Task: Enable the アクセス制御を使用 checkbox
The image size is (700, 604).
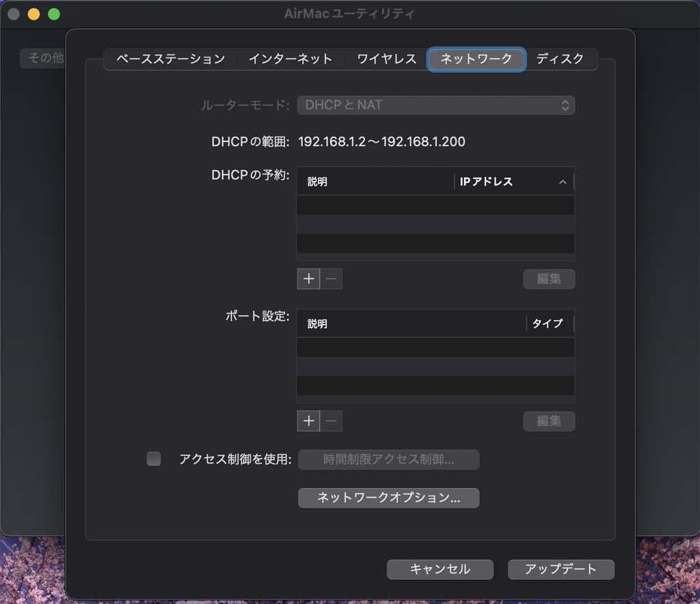Action: click(154, 459)
